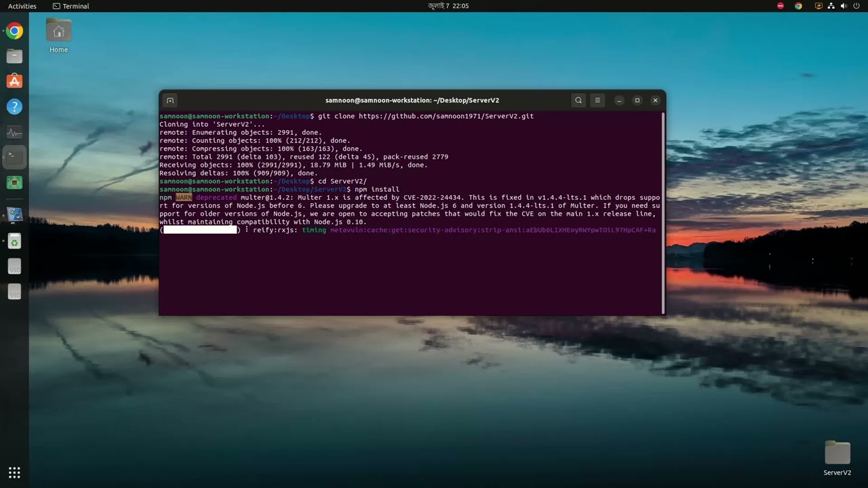Open the Files manager in the dock
This screenshot has height=488, width=868.
tap(14, 56)
